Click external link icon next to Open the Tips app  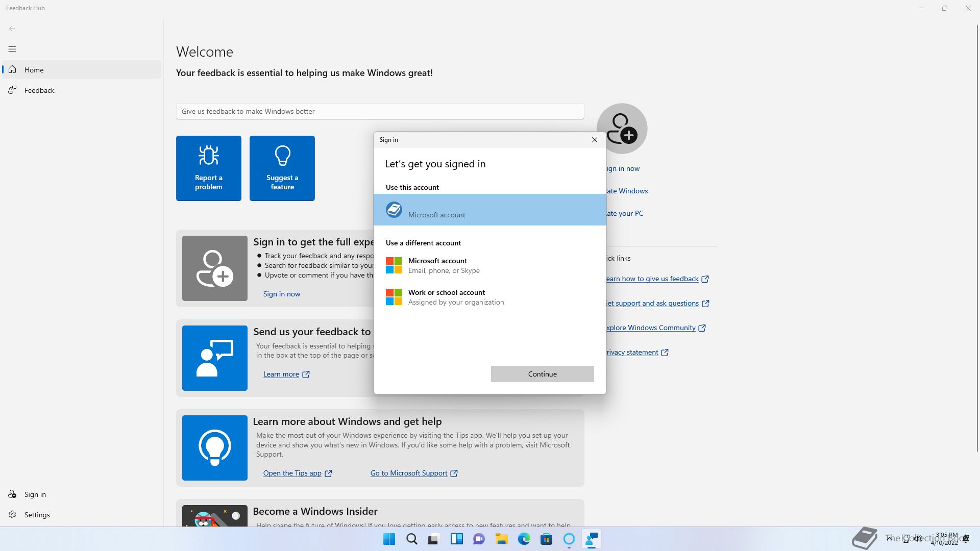(328, 473)
